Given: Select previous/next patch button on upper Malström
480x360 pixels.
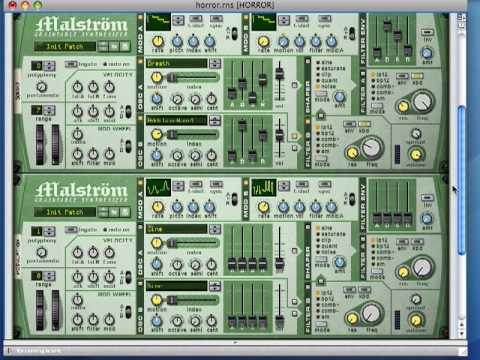Looking at the screenshot, I should coord(103,46).
